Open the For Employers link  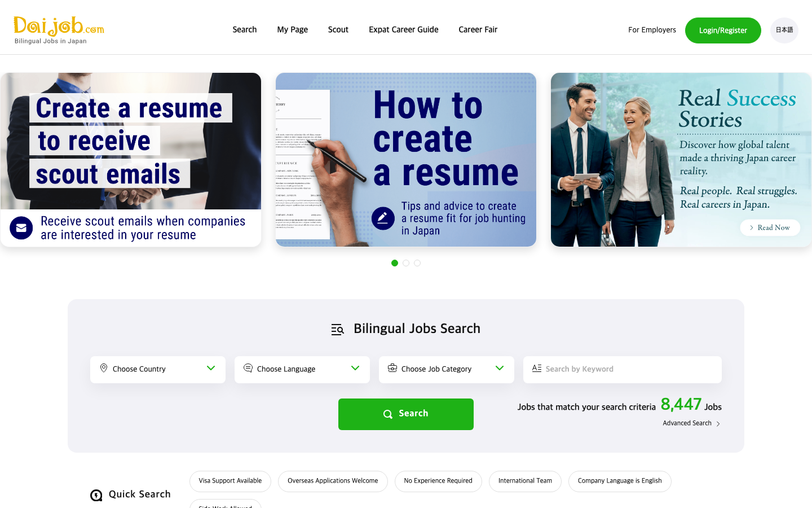pyautogui.click(x=652, y=30)
